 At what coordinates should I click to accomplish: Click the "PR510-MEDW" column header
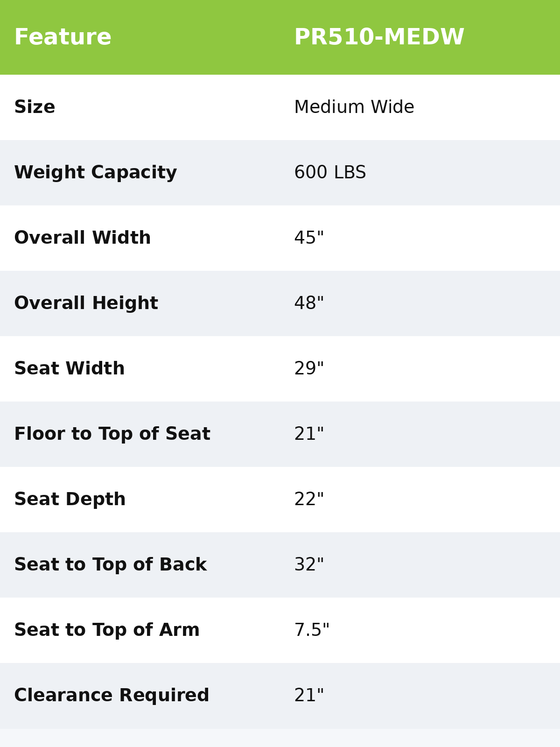(379, 37)
